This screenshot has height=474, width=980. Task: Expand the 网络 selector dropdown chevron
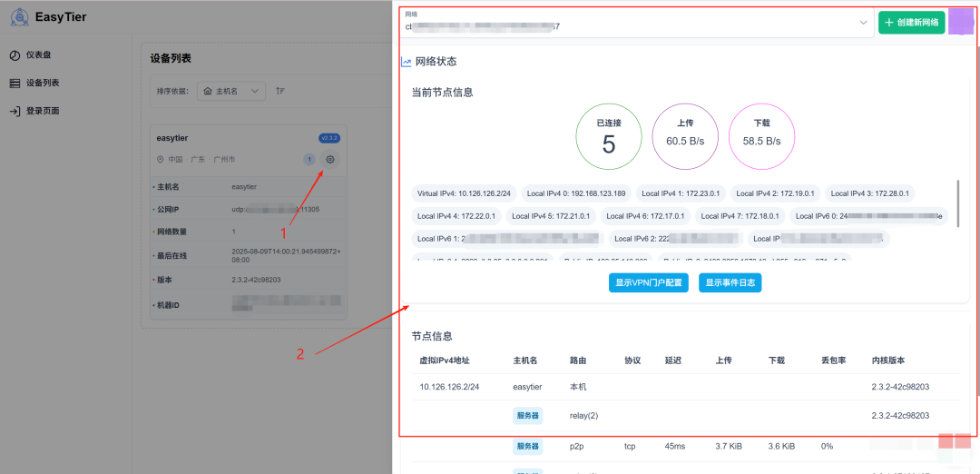pos(863,23)
